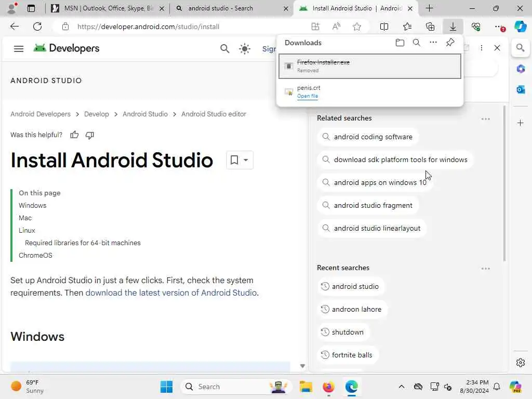Mark page helpful with thumbs up

(74, 135)
